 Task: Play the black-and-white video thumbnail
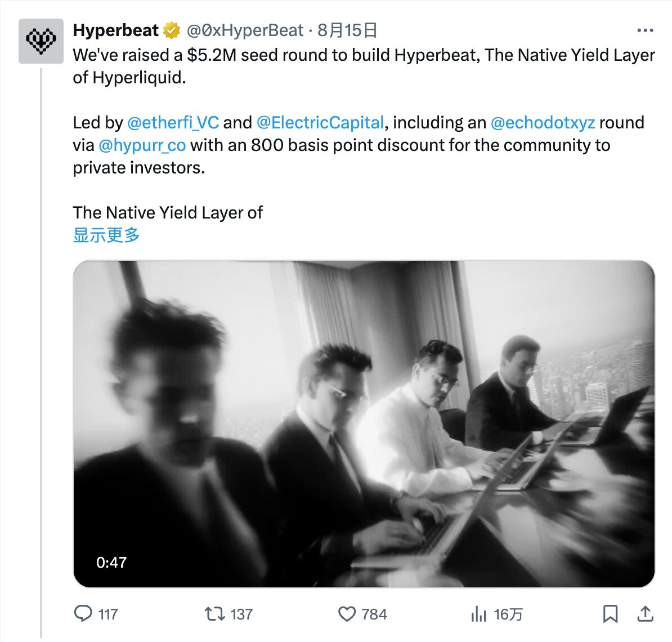click(364, 423)
